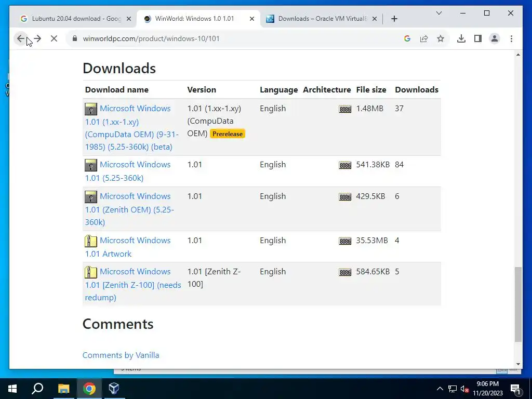This screenshot has height=399, width=532.
Task: Open VirtualBox from the taskbar
Action: 114,389
